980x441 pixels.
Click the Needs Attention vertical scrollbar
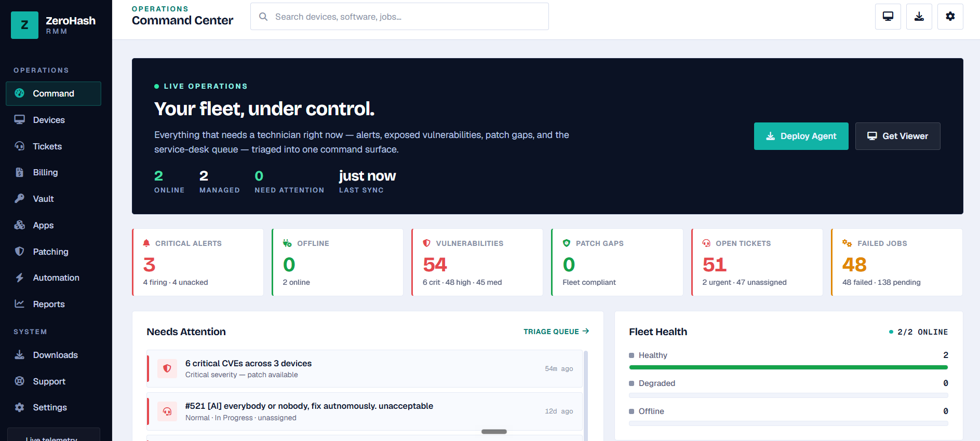coord(586,395)
